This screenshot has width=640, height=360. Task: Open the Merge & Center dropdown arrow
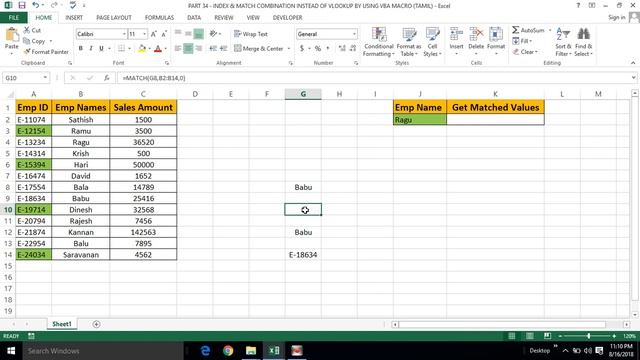pyautogui.click(x=289, y=49)
